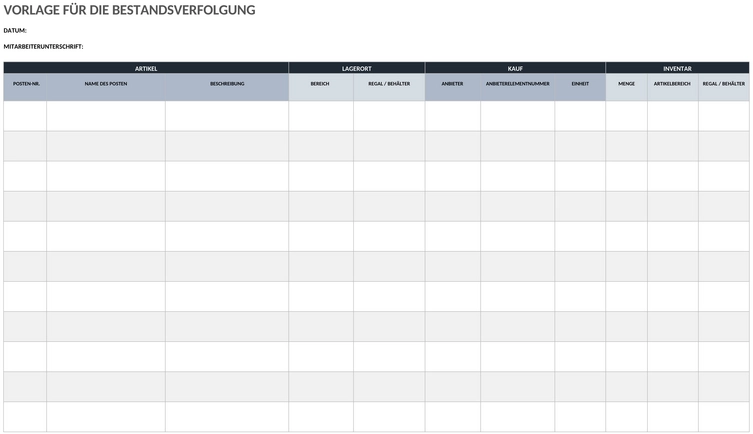The height and width of the screenshot is (434, 753).
Task: Select the 'DATUM:' label
Action: point(15,31)
